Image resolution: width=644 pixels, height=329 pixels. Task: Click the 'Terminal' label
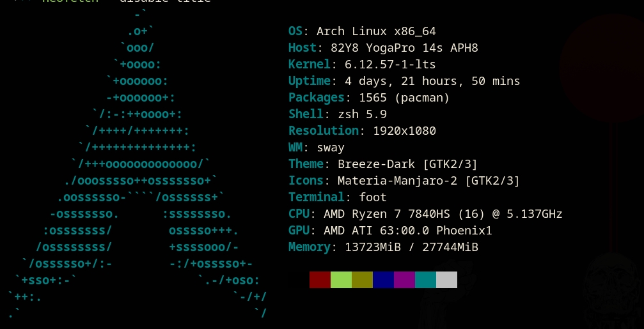tap(317, 197)
